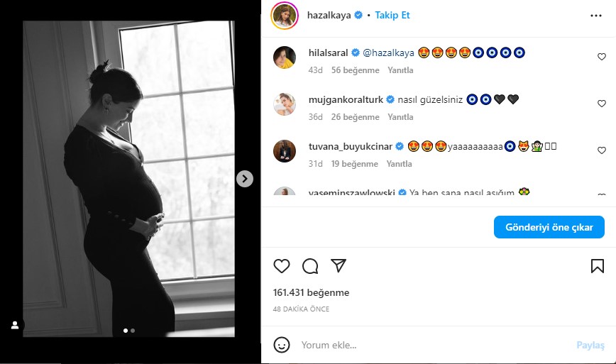Share the post with the paper plane icon
Image resolution: width=616 pixels, height=364 pixels.
339,265
